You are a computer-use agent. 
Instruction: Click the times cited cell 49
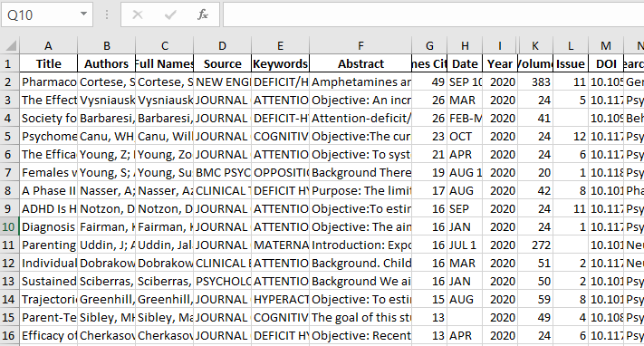click(429, 82)
